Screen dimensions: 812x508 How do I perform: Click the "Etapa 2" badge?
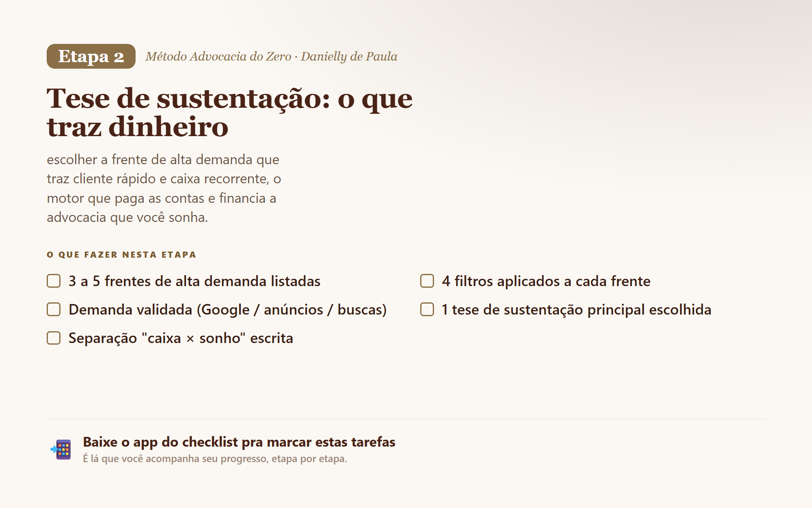pos(91,56)
